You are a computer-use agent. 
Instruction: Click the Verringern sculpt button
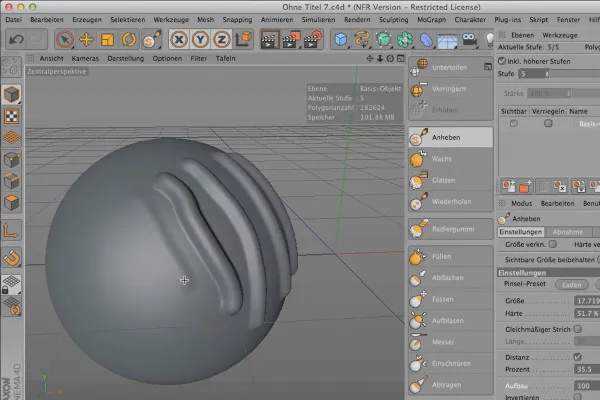pos(450,89)
